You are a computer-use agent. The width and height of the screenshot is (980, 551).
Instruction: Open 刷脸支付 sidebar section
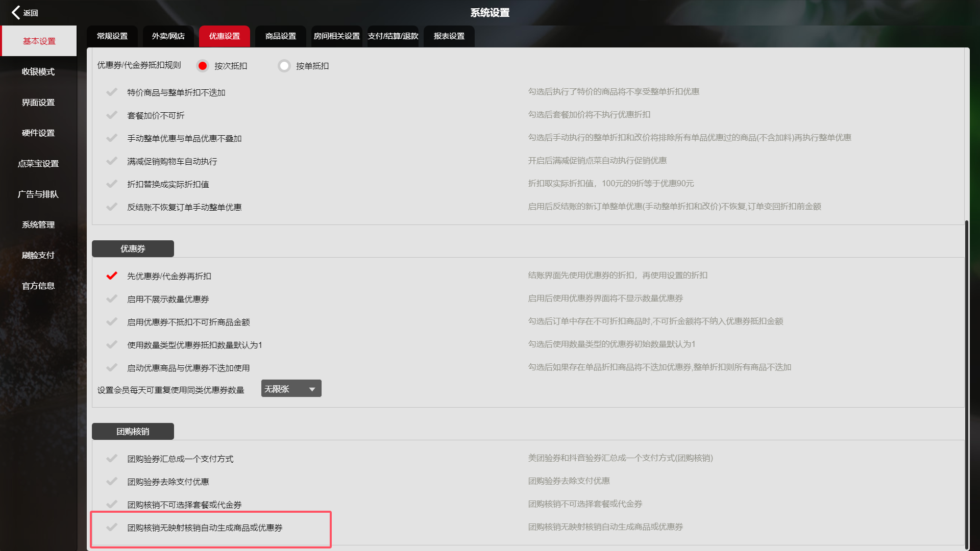point(38,255)
